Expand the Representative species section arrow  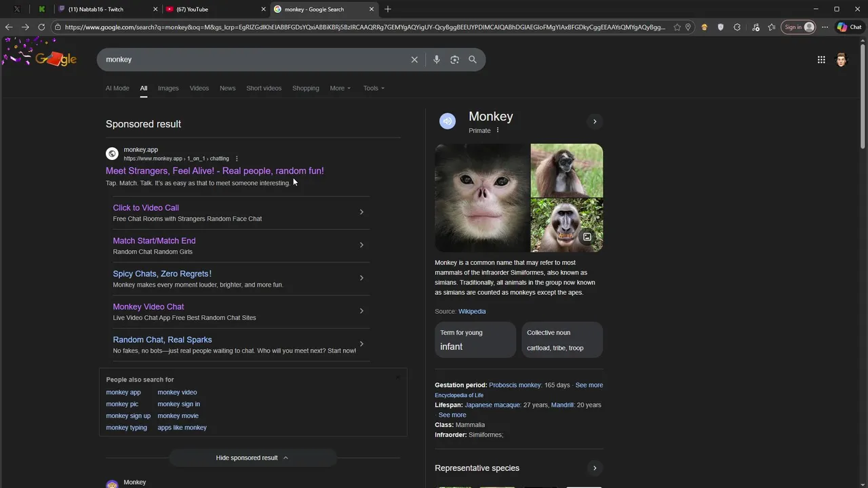(x=595, y=468)
